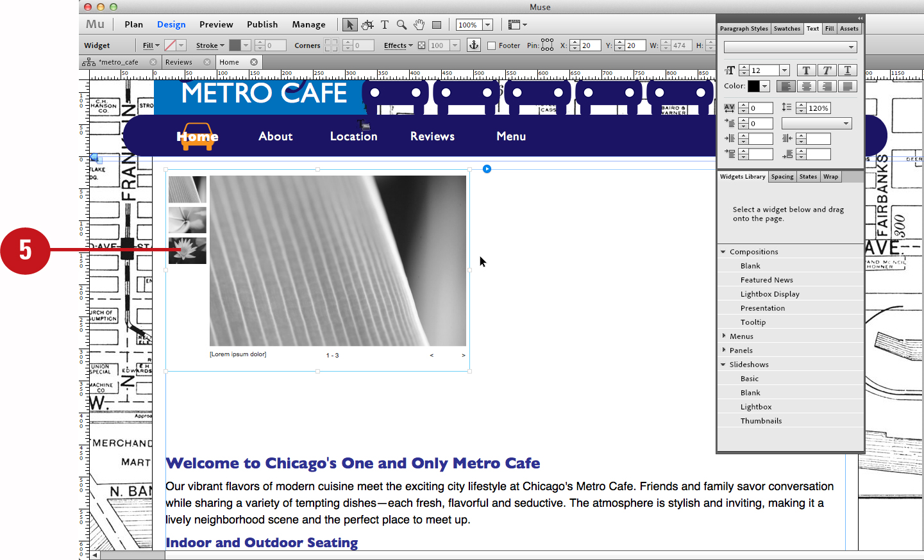This screenshot has width=924, height=560.
Task: Select the Zoom magnifier tool
Action: [401, 25]
